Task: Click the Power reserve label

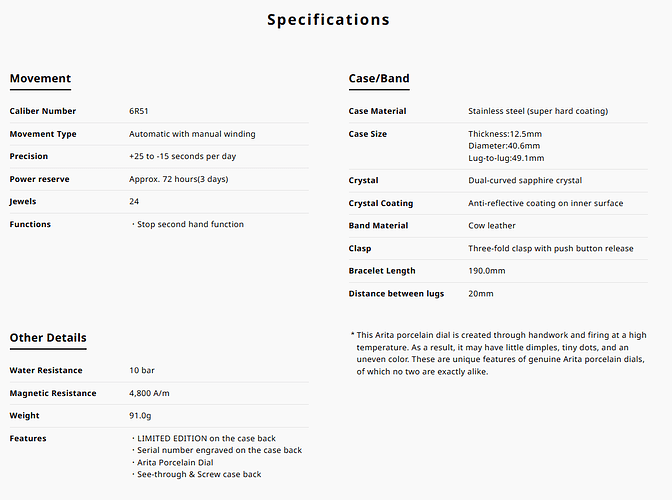Action: tap(40, 179)
